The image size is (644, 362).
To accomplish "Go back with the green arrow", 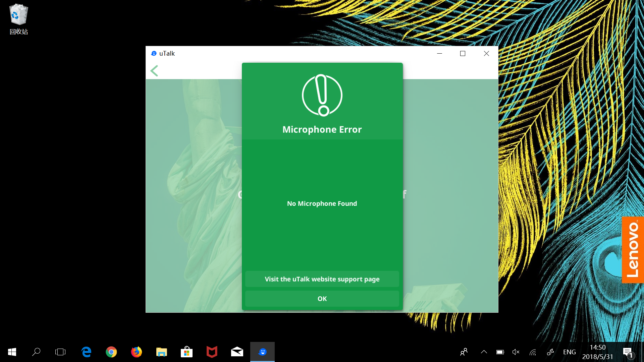I will click(x=154, y=71).
